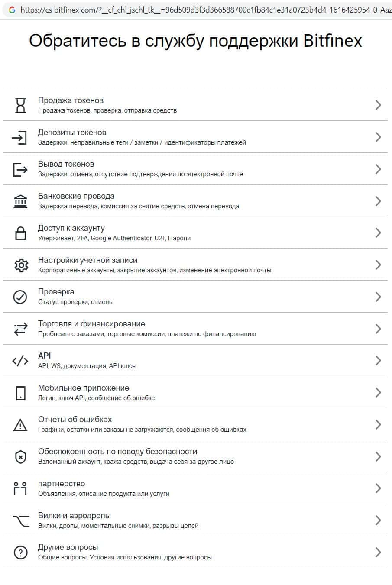Click the hourglass icon for Продажа токенов
This screenshot has width=392, height=585.
20,105
